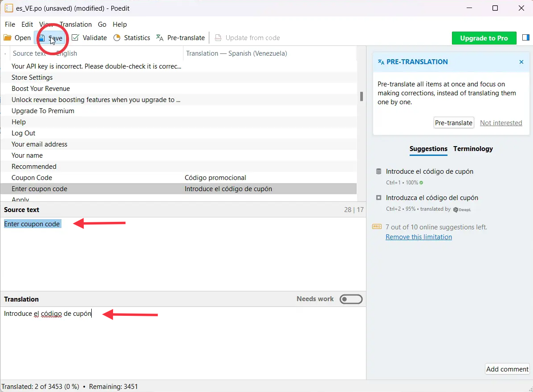The image size is (533, 392).
Task: Click the Save floppy disk icon
Action: tap(41, 38)
